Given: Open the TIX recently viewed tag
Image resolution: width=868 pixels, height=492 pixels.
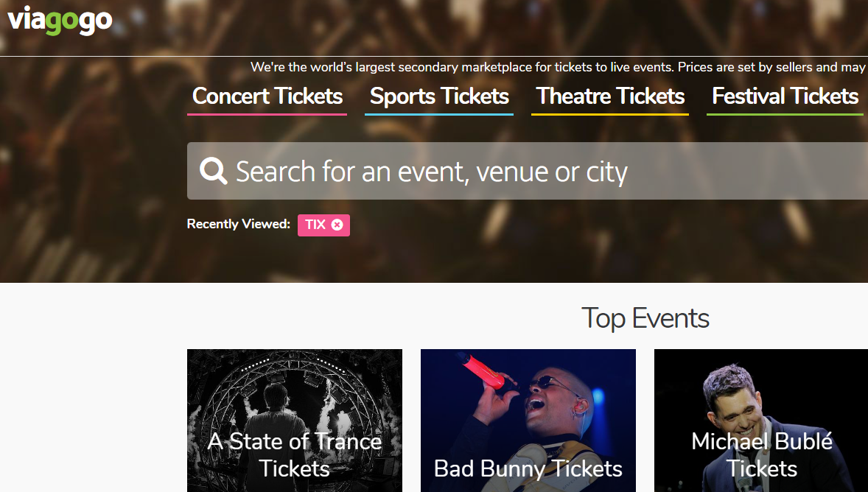Looking at the screenshot, I should point(315,225).
